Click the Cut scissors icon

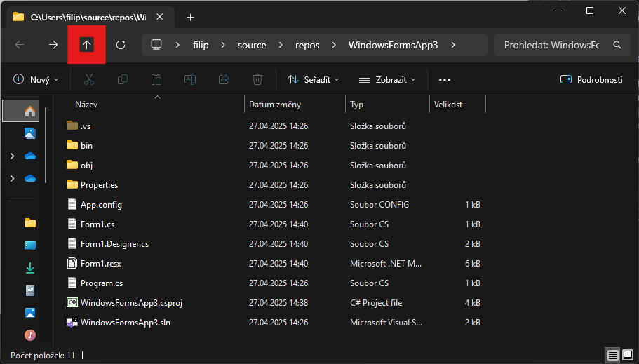(89, 79)
